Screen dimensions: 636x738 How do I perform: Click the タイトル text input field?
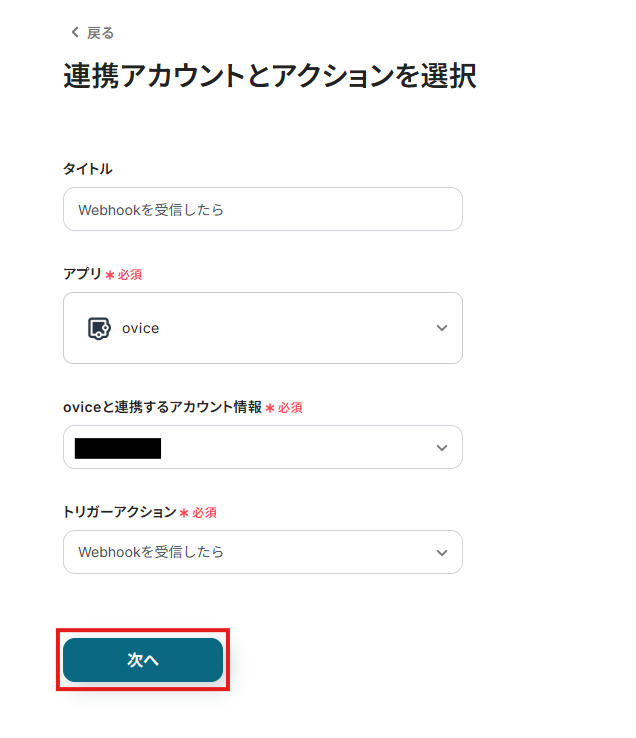pos(262,210)
